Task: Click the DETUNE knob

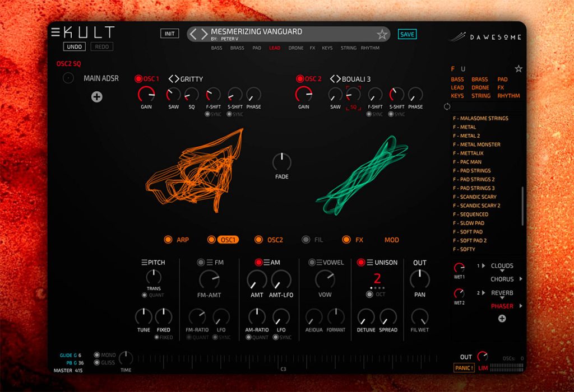Action: tap(365, 316)
